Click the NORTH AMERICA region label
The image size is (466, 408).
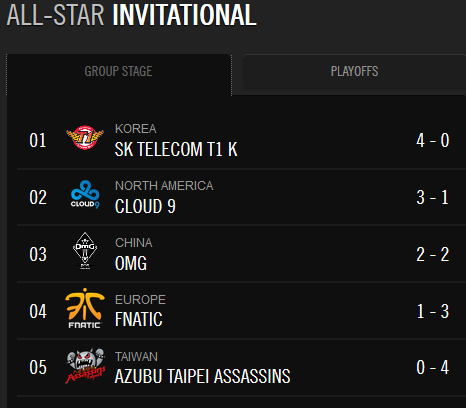(164, 186)
